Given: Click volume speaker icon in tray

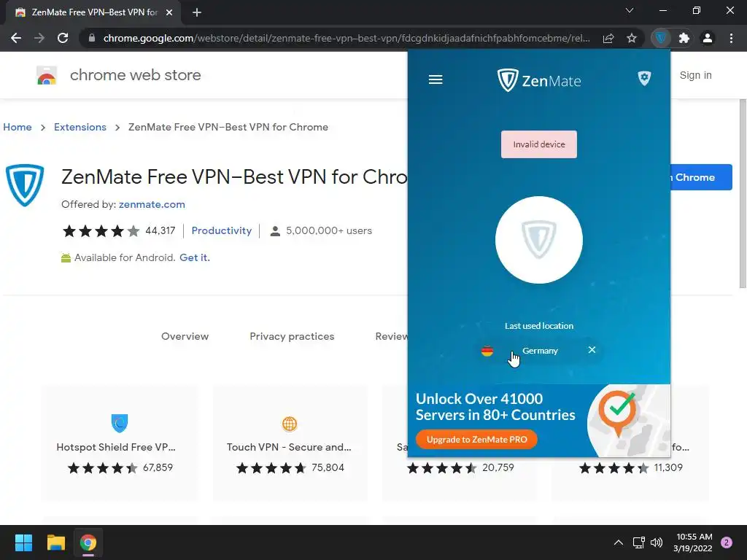Looking at the screenshot, I should pos(657,542).
